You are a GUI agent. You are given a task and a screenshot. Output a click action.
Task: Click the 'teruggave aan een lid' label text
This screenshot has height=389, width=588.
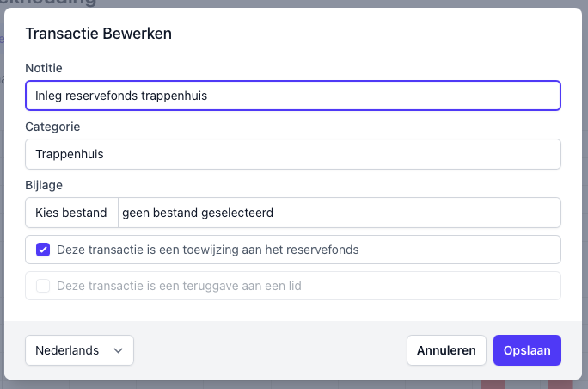(x=179, y=286)
